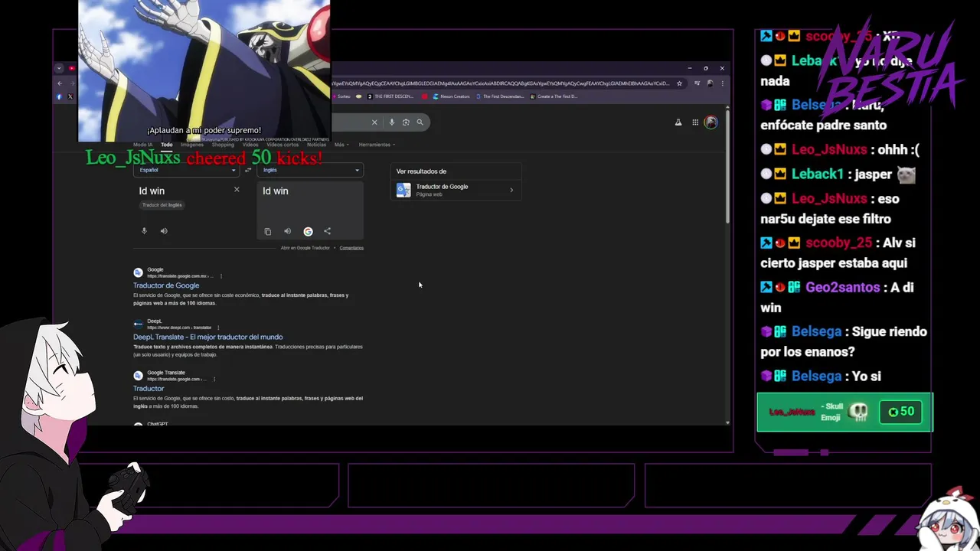This screenshot has width=980, height=551.
Task: Share the translation
Action: click(x=328, y=231)
